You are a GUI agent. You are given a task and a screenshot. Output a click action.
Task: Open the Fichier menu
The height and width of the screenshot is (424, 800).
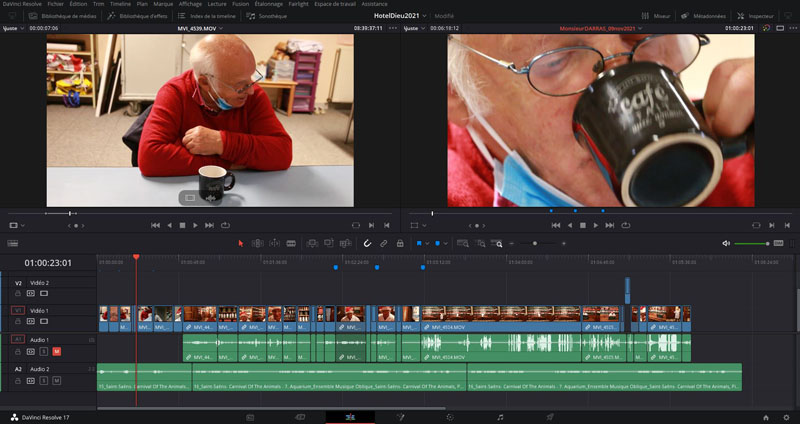[56, 4]
